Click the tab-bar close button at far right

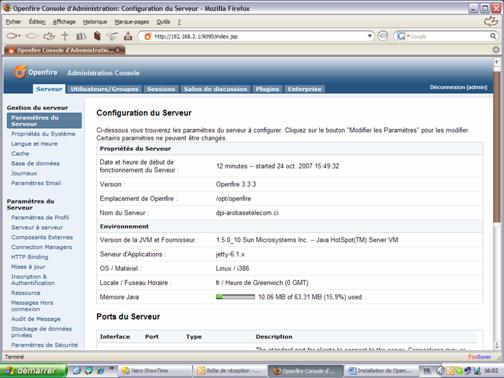click(496, 50)
